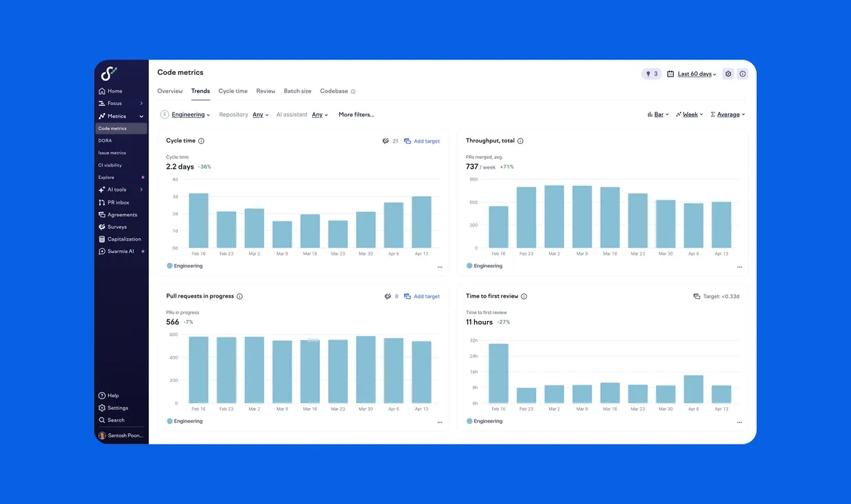Toggle Engineering legend in Time to first review
Viewport: 851px width, 504px height.
[485, 421]
